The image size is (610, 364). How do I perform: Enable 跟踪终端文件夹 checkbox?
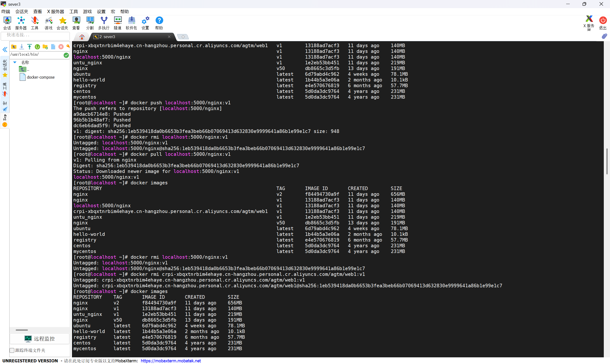[x=12, y=350]
